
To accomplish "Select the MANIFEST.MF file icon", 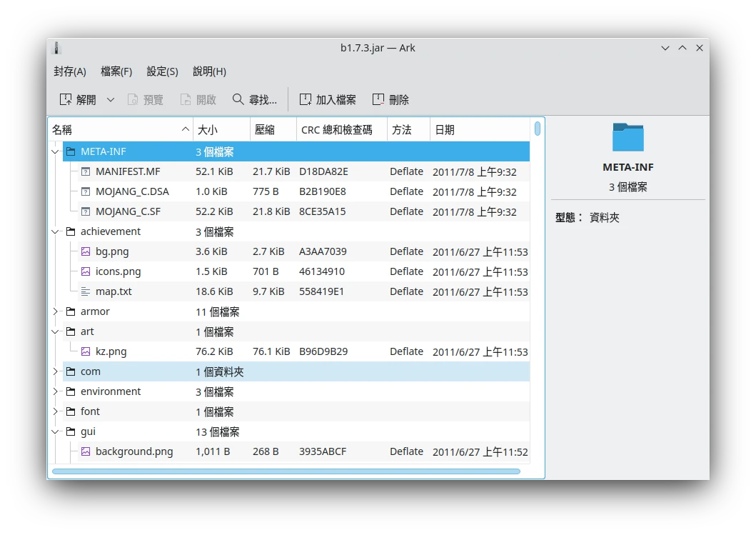I will pyautogui.click(x=86, y=171).
